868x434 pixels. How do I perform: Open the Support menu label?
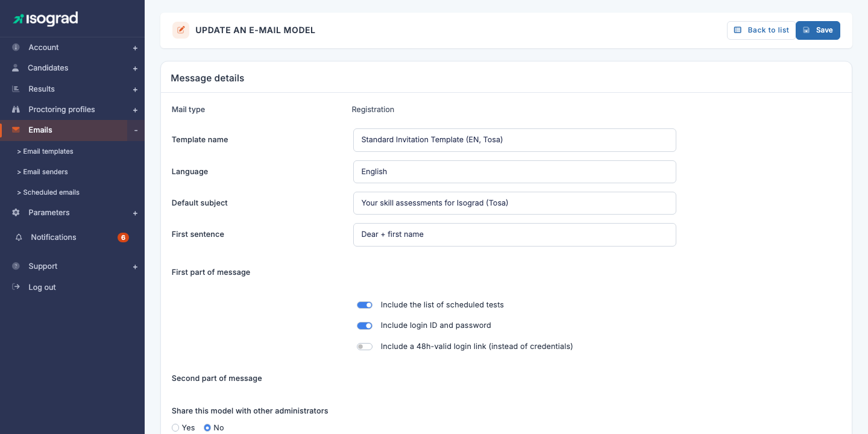pos(43,266)
